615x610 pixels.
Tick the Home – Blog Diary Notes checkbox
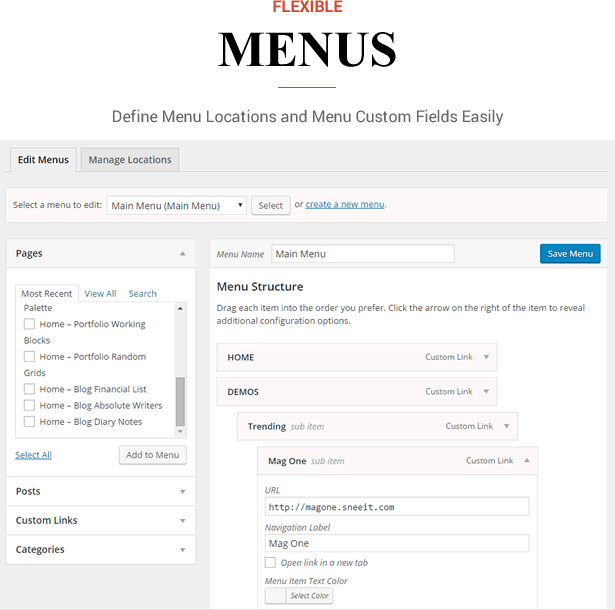29,422
